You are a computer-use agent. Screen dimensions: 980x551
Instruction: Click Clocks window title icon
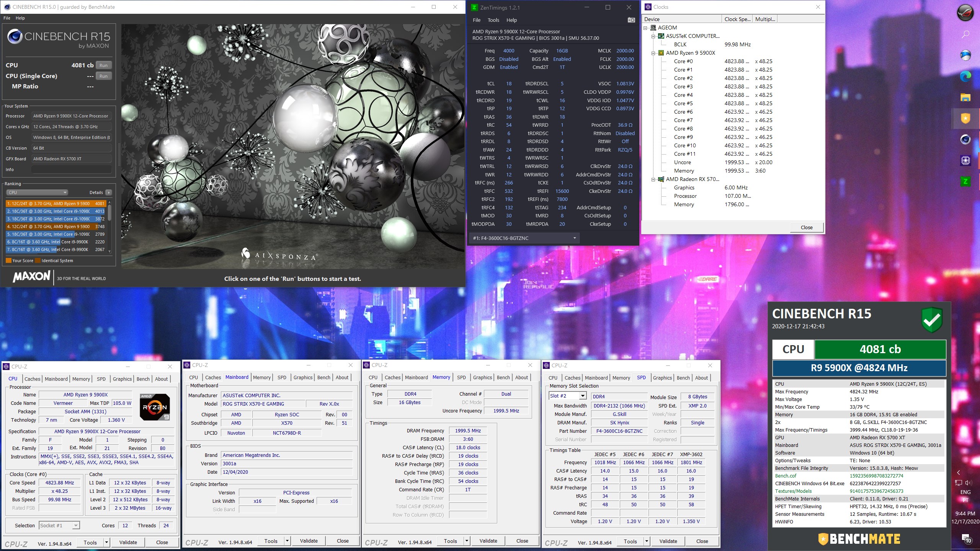(x=648, y=7)
